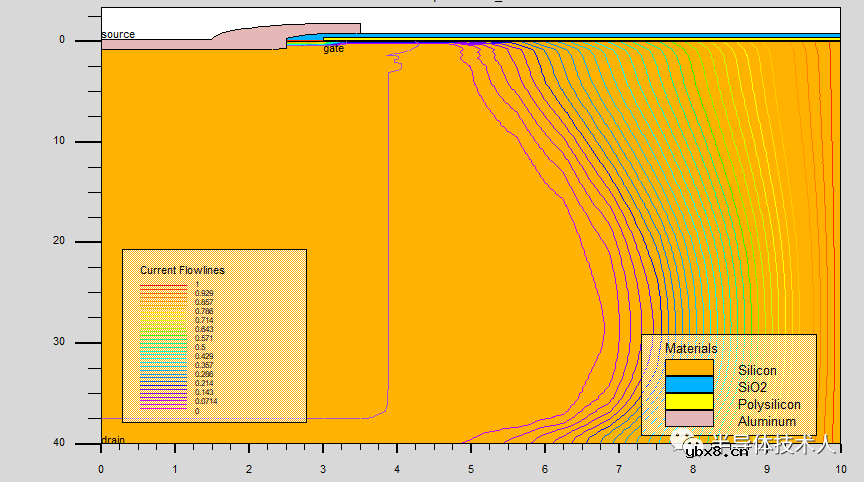Select the magenta flowline labeled 0 in legend
This screenshot has height=482, width=864.
coord(163,410)
